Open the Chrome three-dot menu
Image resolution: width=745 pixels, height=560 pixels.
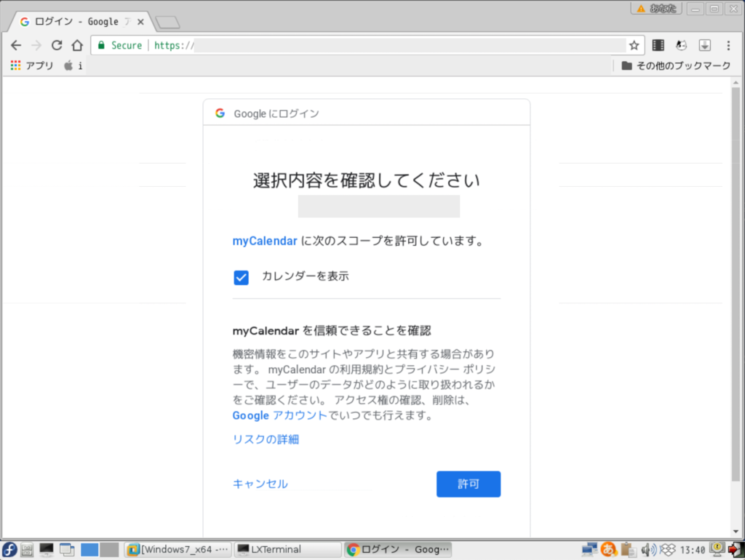[x=729, y=45]
